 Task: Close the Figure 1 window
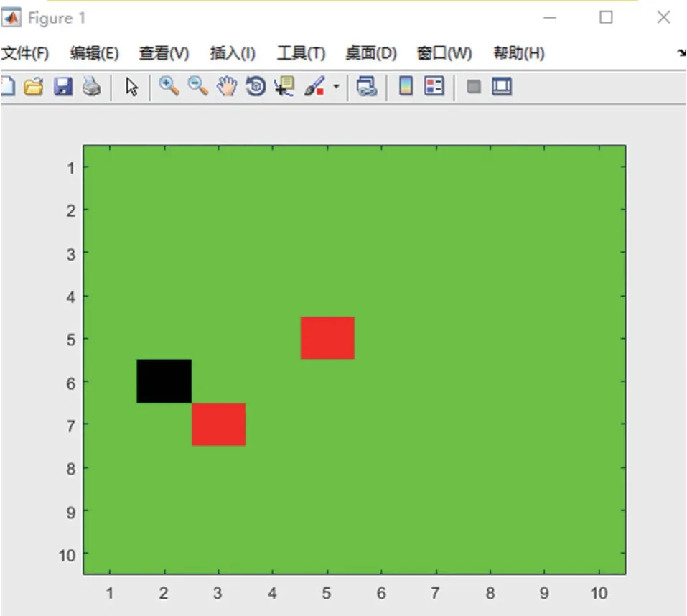click(x=664, y=17)
